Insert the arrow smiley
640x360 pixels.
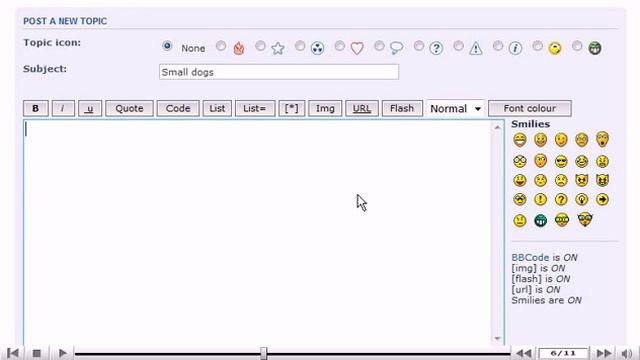pyautogui.click(x=602, y=200)
